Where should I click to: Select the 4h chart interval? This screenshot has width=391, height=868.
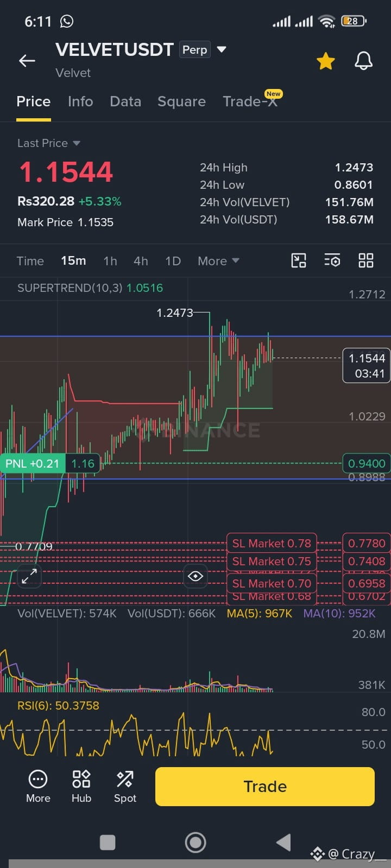[141, 261]
